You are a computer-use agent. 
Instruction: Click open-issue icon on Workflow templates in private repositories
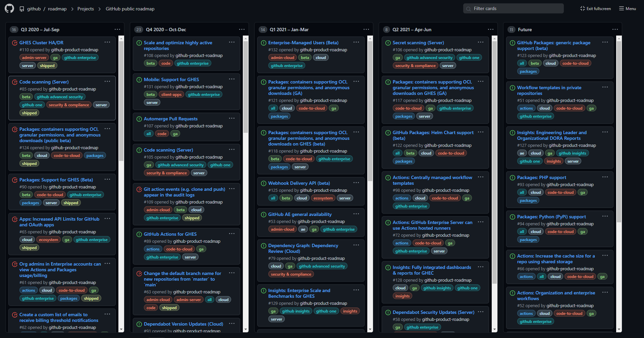point(513,88)
